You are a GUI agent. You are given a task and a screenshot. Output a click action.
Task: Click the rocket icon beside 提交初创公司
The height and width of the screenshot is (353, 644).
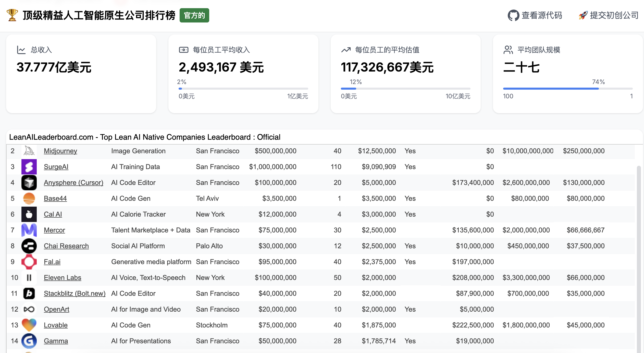(x=583, y=15)
